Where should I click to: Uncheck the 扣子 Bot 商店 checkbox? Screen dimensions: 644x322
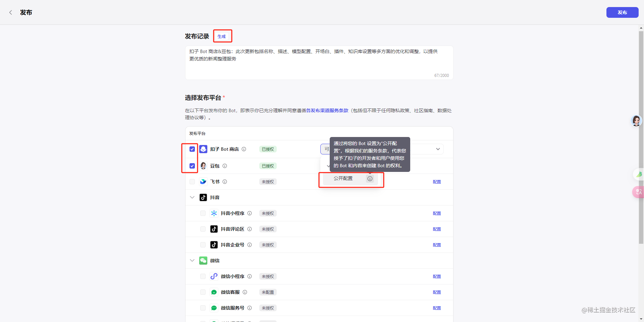(x=192, y=149)
